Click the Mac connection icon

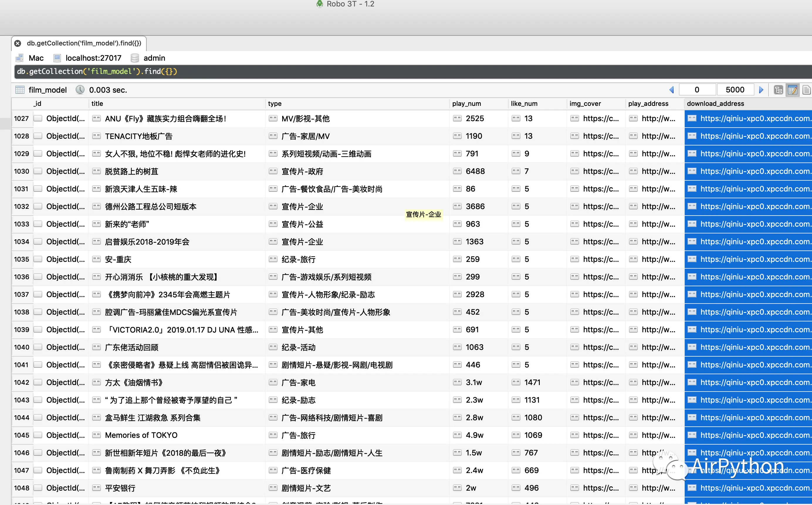click(x=20, y=58)
